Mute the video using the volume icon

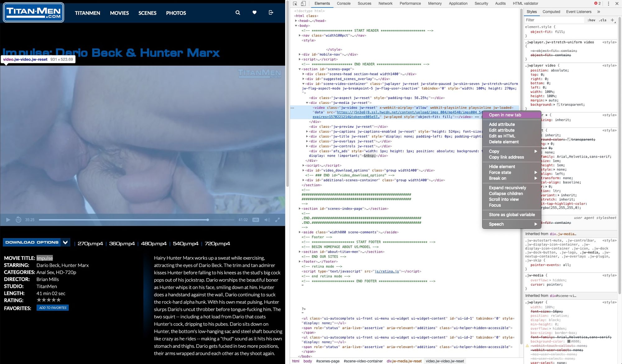pos(267,220)
